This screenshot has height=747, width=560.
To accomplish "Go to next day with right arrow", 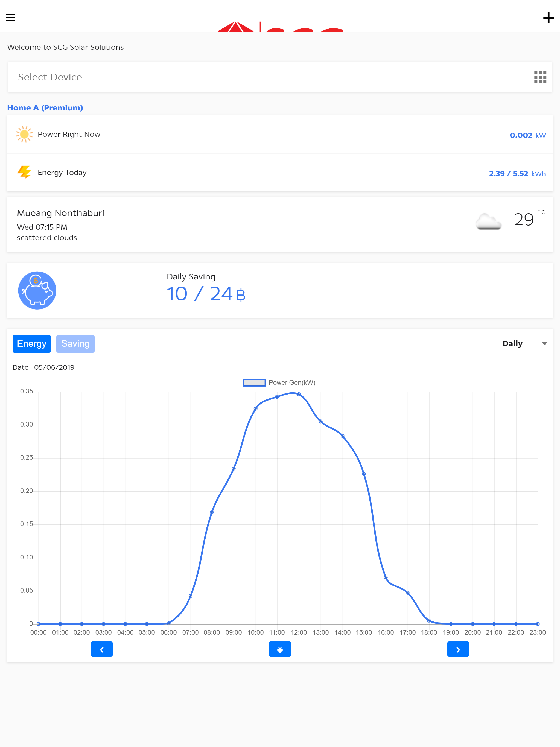I will (458, 649).
